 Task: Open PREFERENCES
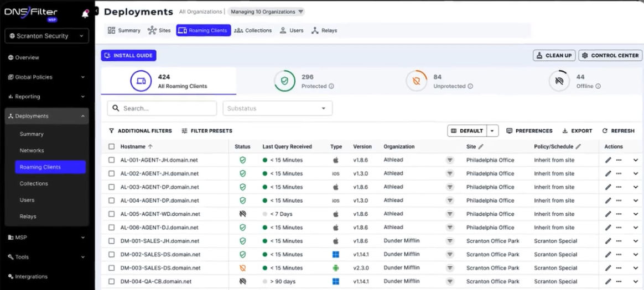coord(529,131)
